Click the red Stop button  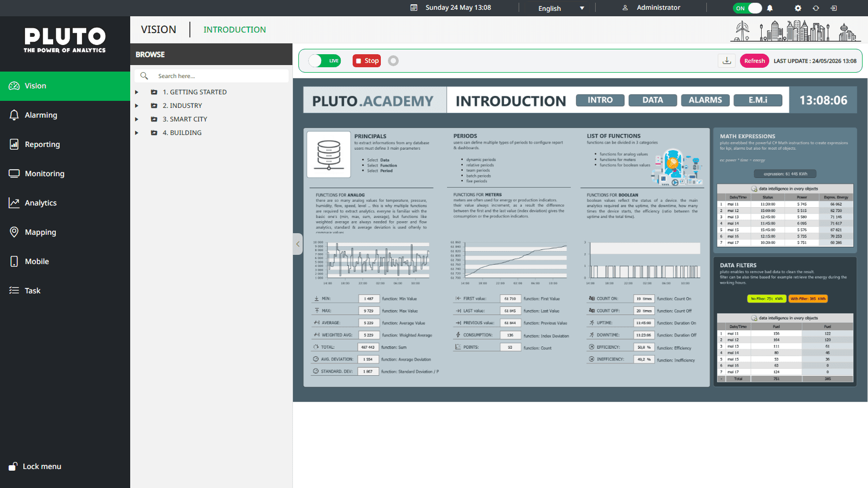(367, 61)
